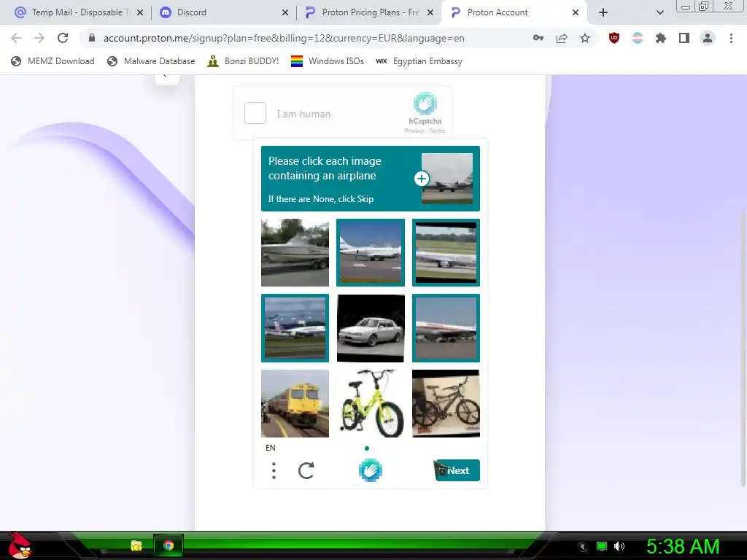
Task: Click the back chevron above signup form
Action: (x=167, y=77)
